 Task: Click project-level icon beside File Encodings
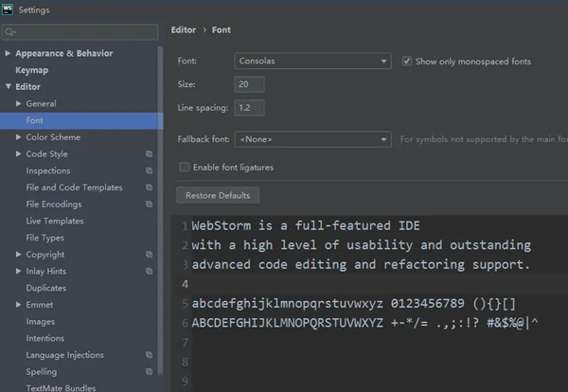pos(149,205)
